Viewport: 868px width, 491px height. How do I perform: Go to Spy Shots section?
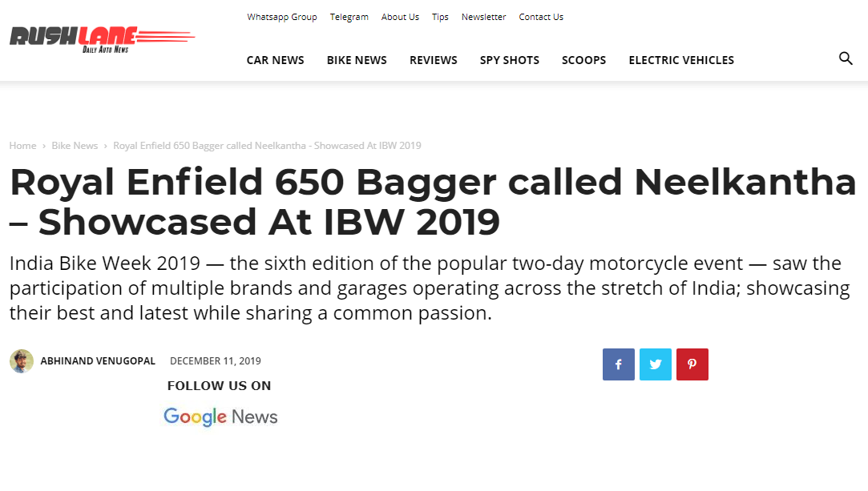pyautogui.click(x=509, y=60)
